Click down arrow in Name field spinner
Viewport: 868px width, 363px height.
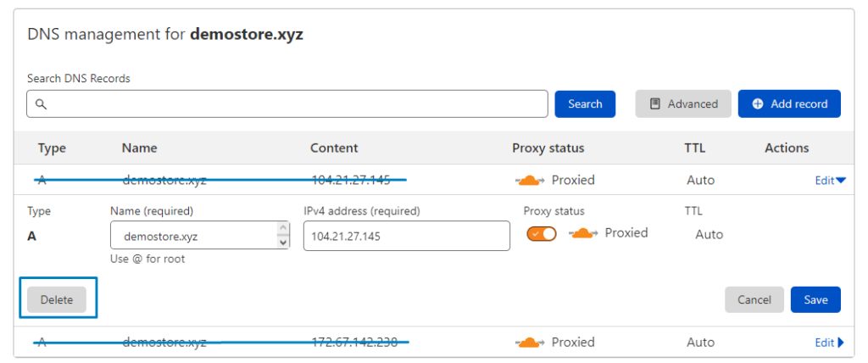(x=283, y=243)
